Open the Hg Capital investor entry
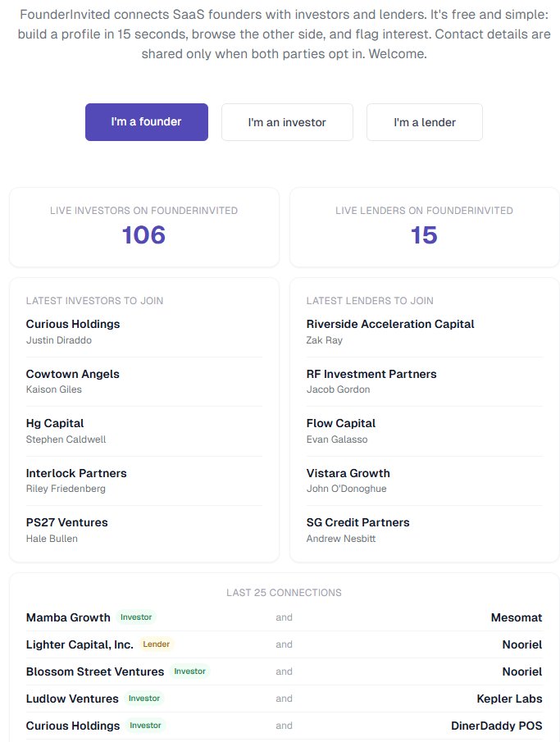 [55, 424]
